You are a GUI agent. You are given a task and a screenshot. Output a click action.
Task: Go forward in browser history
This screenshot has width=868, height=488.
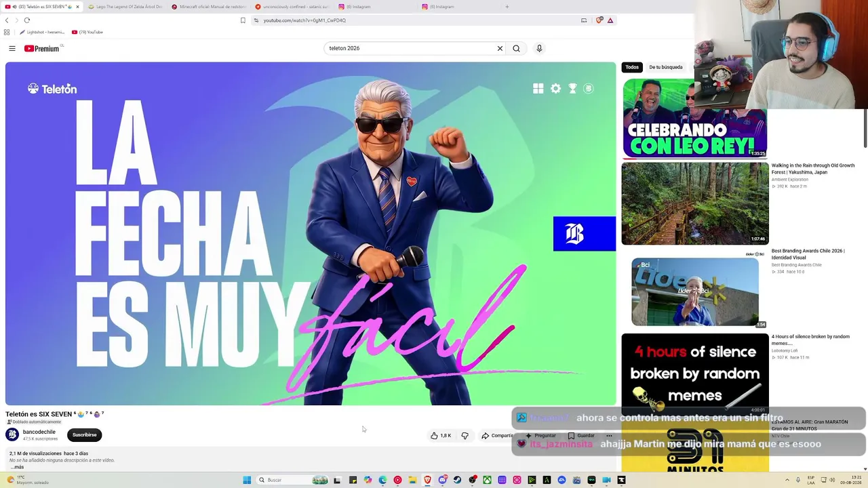[x=17, y=20]
